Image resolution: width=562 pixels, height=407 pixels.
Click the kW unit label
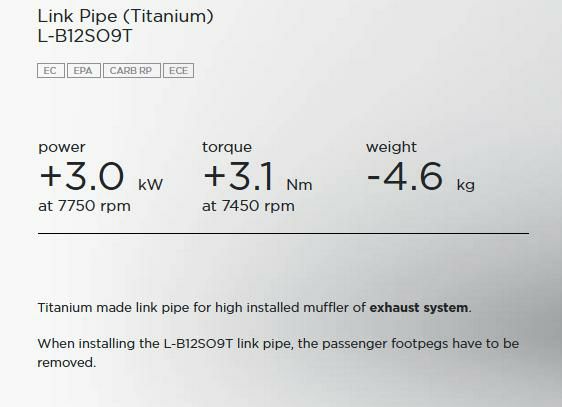point(151,185)
